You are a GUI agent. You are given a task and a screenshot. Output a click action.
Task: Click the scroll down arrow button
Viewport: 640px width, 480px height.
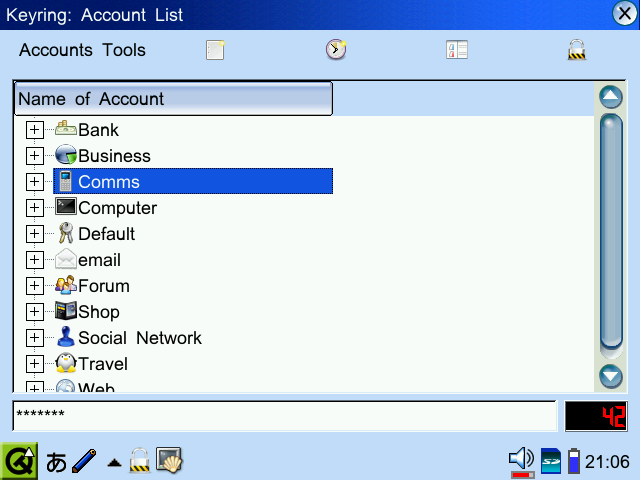[x=610, y=376]
